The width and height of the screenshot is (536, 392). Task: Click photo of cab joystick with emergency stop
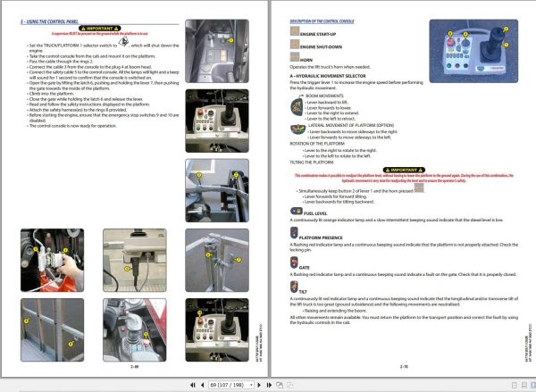click(135, 329)
